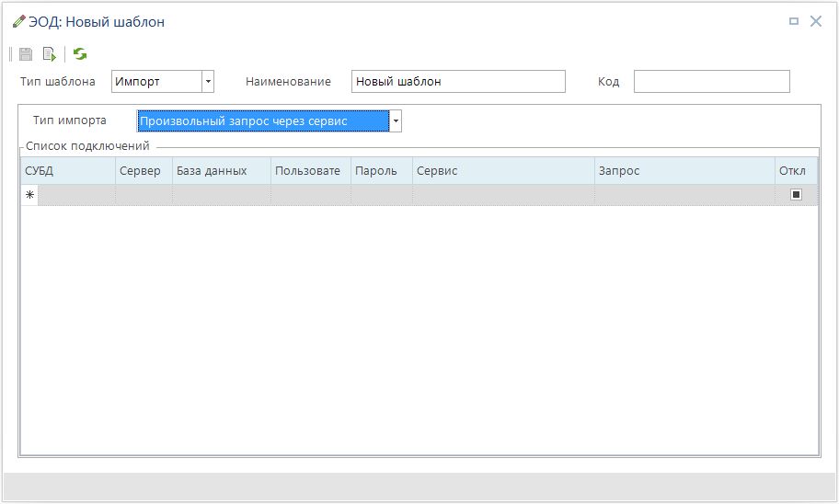
Task: Click the pencil icon in title bar
Action: [18, 21]
